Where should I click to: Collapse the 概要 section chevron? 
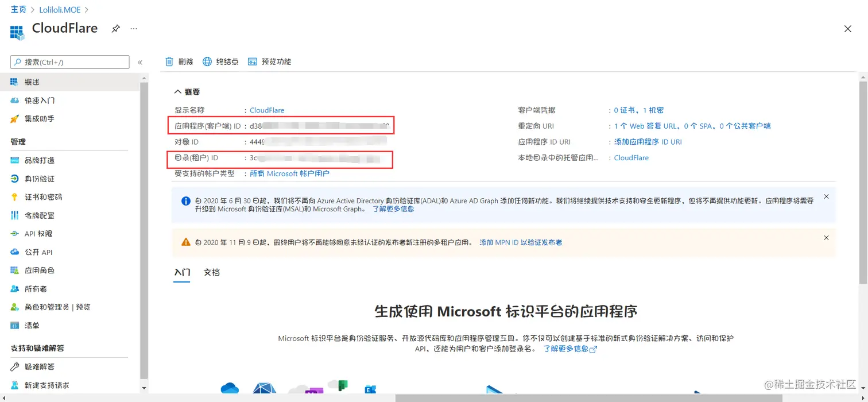pyautogui.click(x=177, y=92)
